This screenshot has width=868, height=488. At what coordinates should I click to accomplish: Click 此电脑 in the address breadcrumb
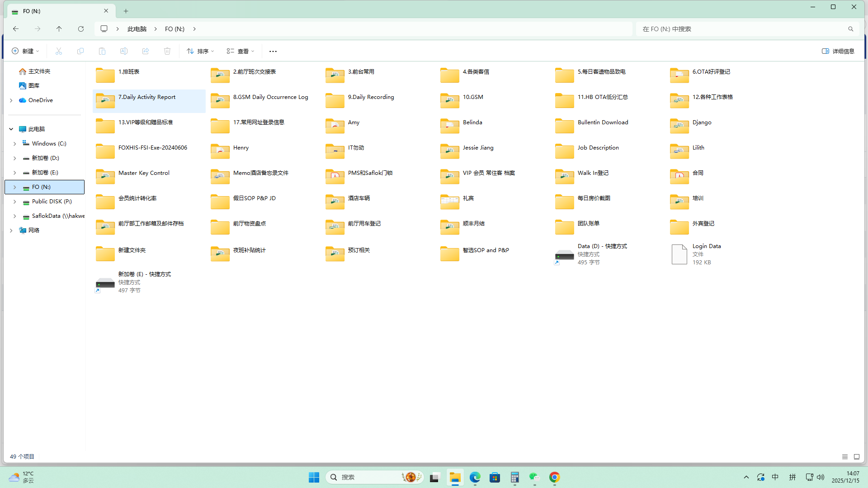click(137, 29)
